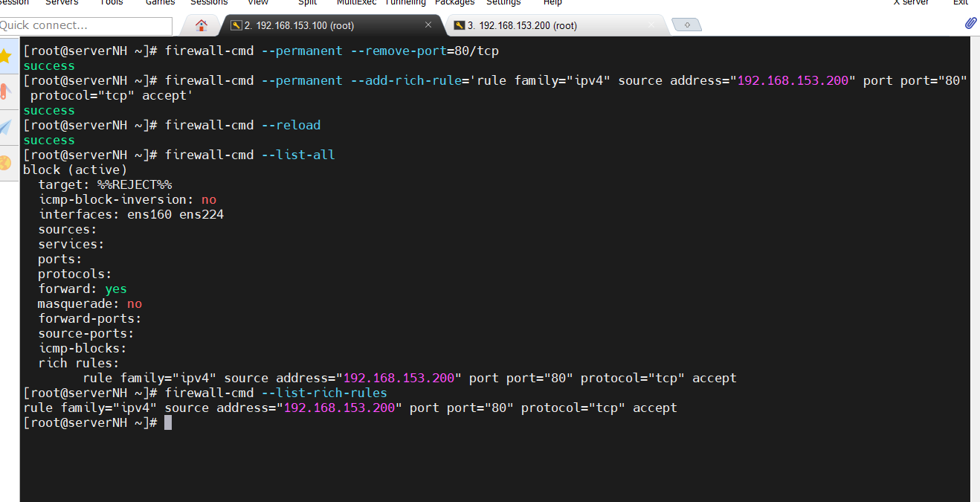
Task: Open the Sftp globe sidebar tab
Action: click(6, 162)
